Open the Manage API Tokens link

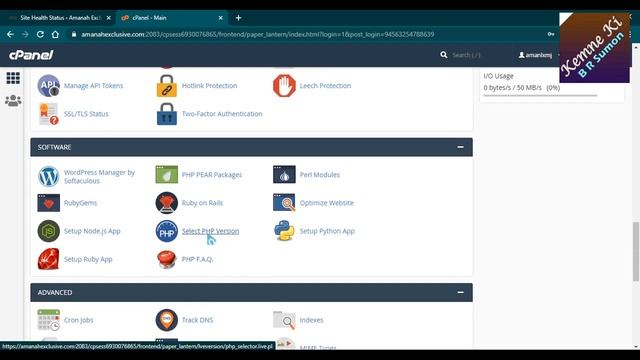click(x=93, y=86)
